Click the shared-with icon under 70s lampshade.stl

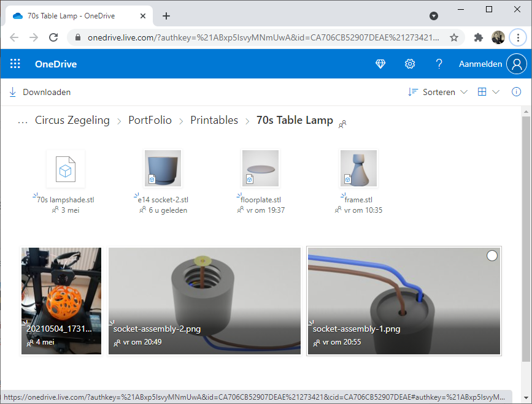(55, 210)
